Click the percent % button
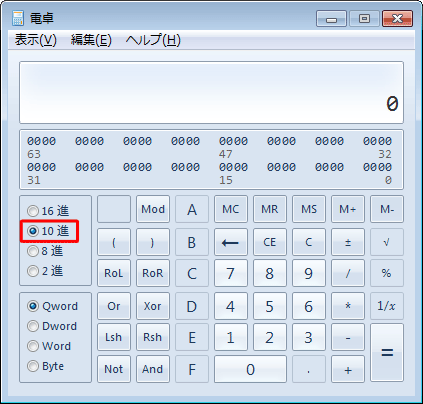The width and height of the screenshot is (423, 404). 387,273
